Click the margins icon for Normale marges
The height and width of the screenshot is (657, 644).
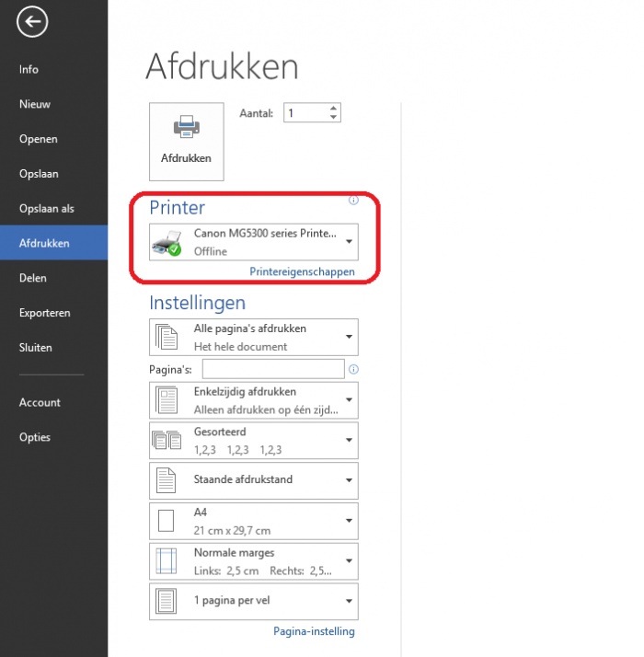(166, 560)
